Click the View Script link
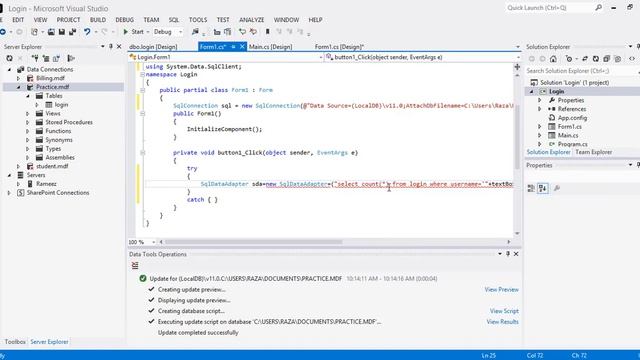This screenshot has width=640, height=360. (x=504, y=311)
